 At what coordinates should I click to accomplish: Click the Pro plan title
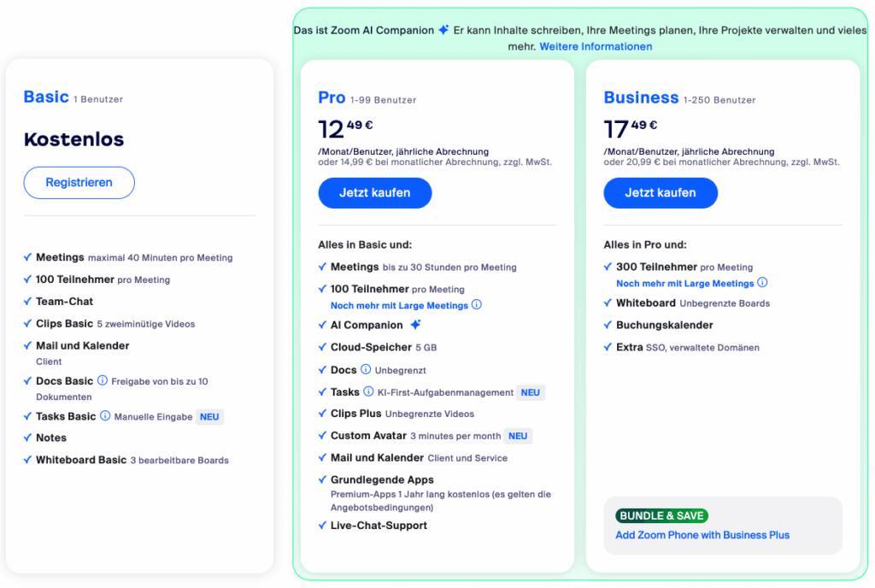332,97
